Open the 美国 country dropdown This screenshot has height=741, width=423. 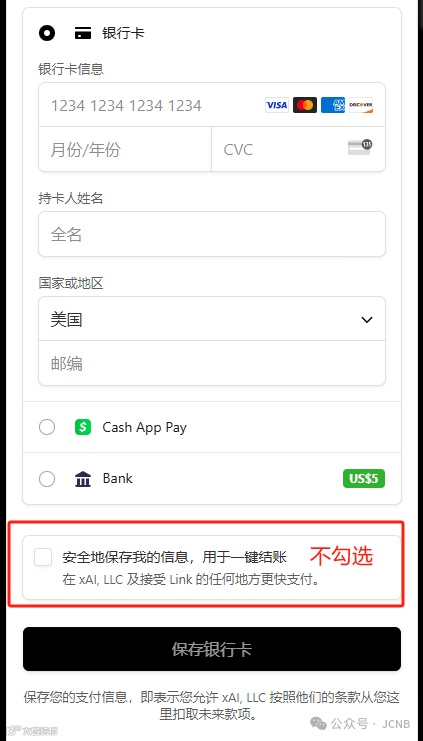pyautogui.click(x=212, y=319)
